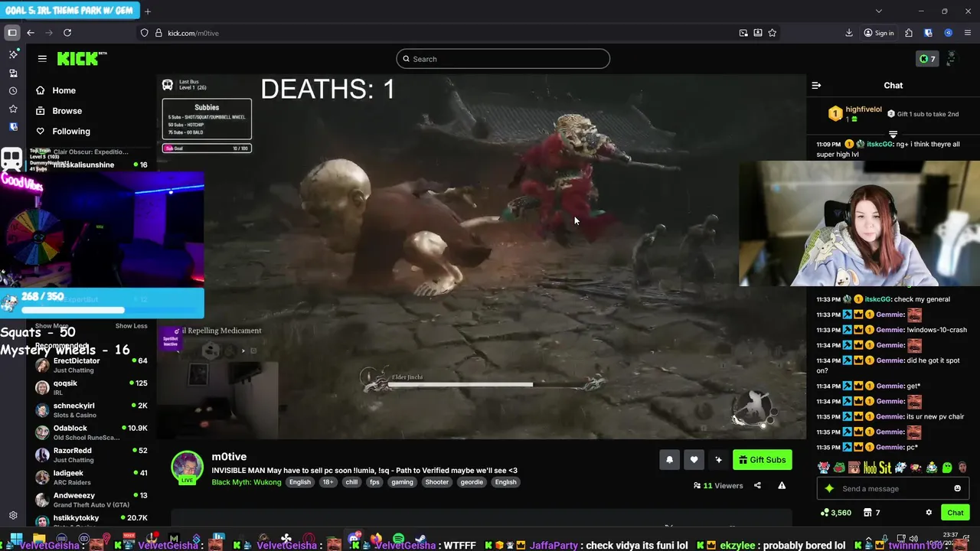The width and height of the screenshot is (980, 551).
Task: Click the sparkle icon beside Gift Subs
Action: tap(718, 459)
